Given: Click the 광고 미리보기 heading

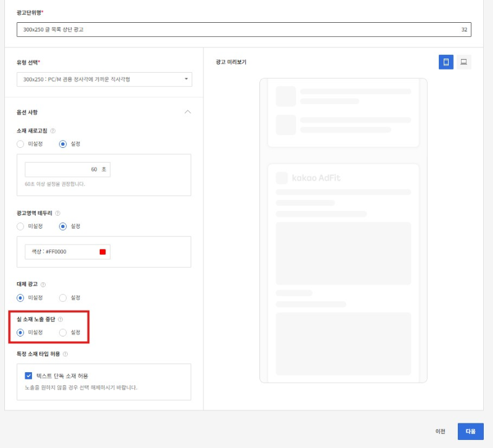Looking at the screenshot, I should tap(230, 62).
